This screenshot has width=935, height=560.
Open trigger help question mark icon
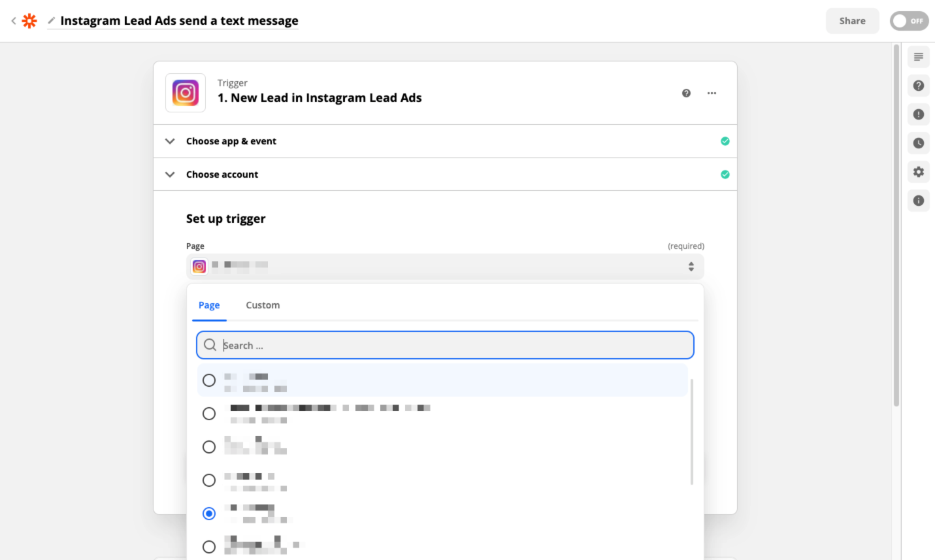[686, 93]
